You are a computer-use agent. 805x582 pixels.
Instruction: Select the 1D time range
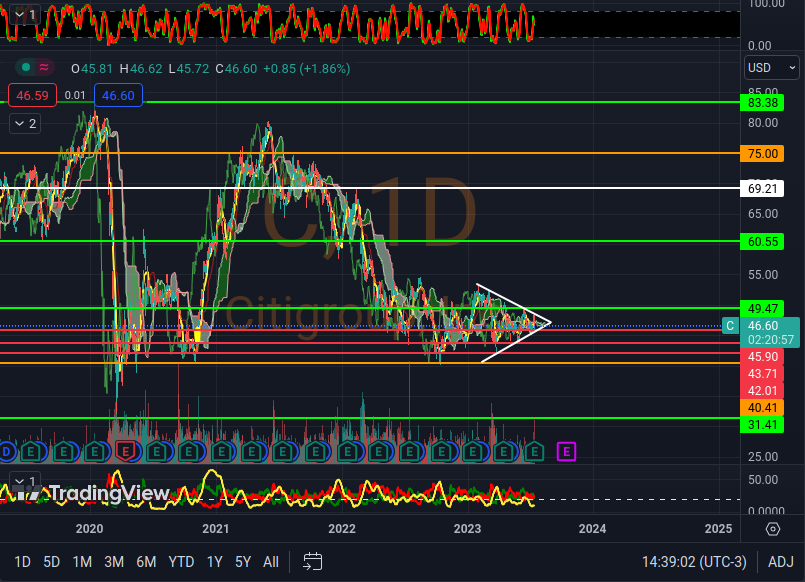[x=22, y=562]
